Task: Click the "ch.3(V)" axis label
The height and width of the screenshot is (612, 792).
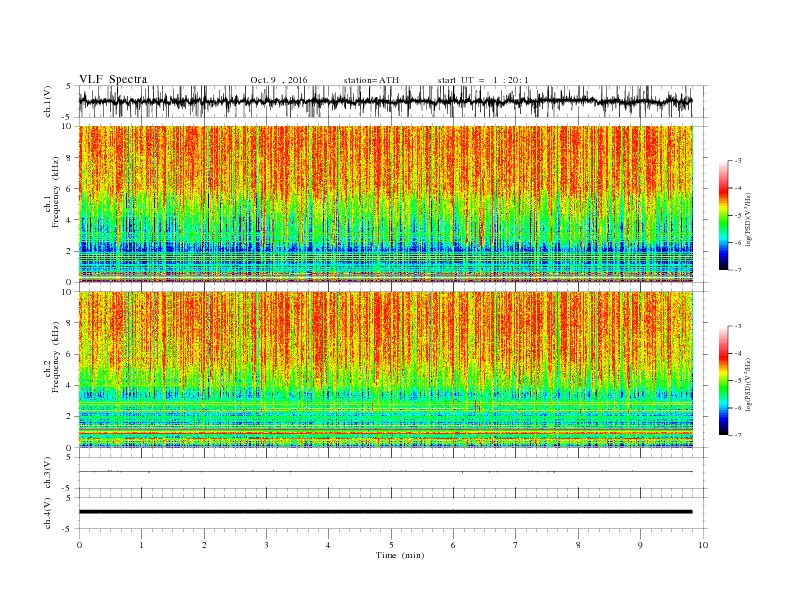Action: [x=48, y=473]
